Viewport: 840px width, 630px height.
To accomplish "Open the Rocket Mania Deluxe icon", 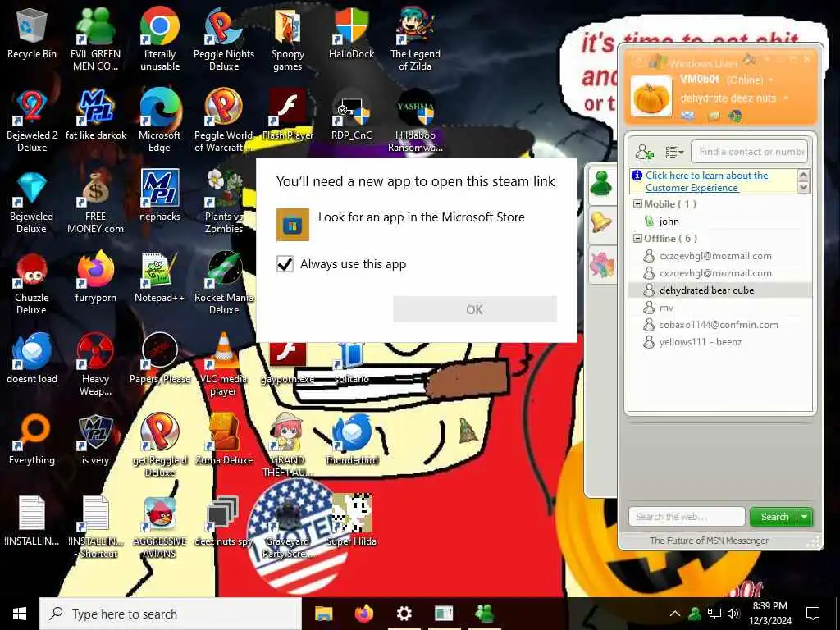I will 224,284.
